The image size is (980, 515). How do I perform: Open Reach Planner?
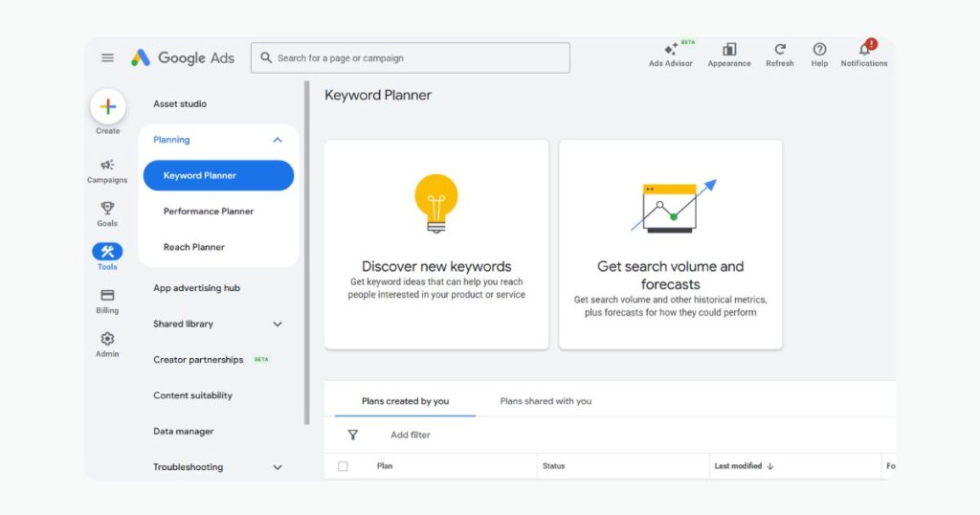[x=193, y=247]
